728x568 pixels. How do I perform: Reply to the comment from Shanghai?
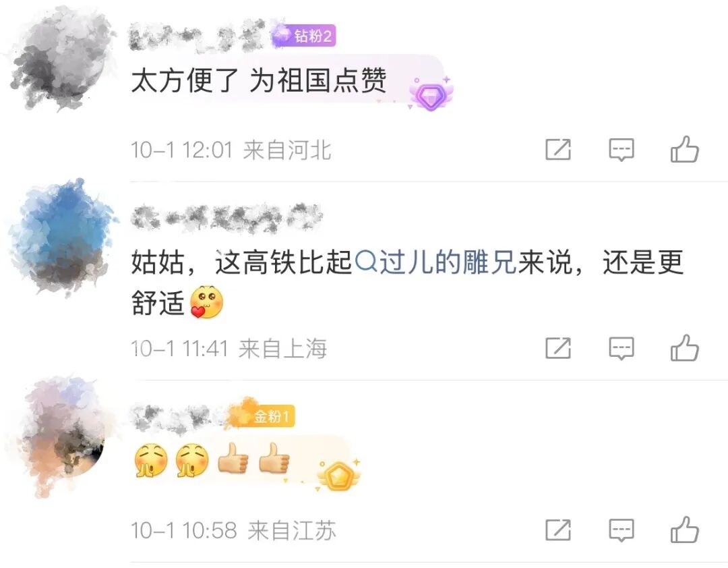pyautogui.click(x=621, y=348)
